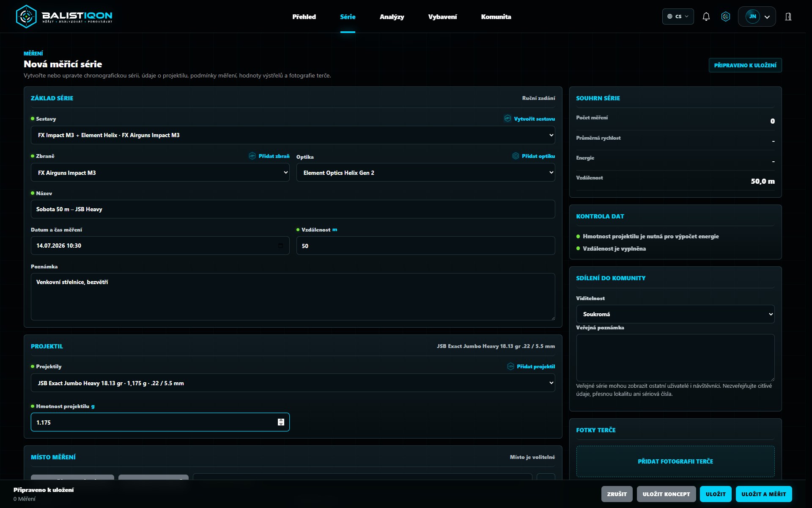Image resolution: width=812 pixels, height=508 pixels.
Task: Click the rightmost icon in the top bar
Action: [788, 17]
